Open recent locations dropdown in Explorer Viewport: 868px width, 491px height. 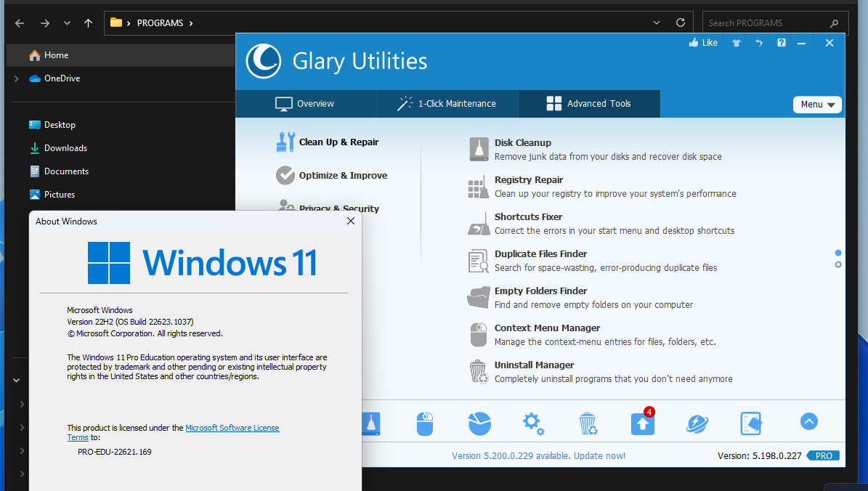pos(67,23)
